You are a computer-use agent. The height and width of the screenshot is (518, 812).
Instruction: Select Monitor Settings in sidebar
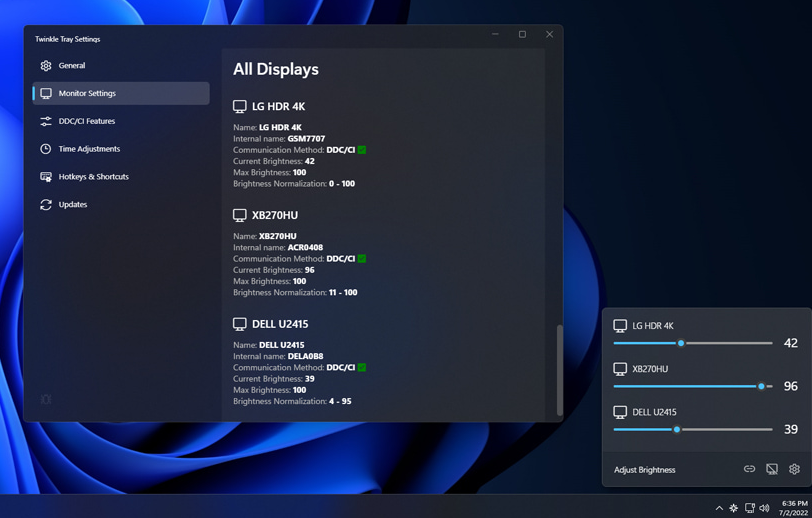[x=87, y=94]
